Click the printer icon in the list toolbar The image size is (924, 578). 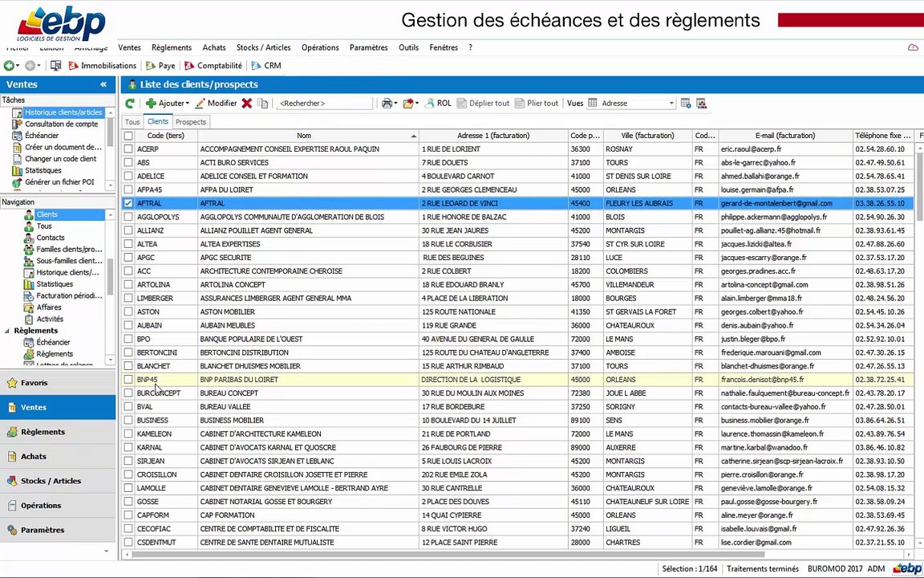pyautogui.click(x=387, y=104)
